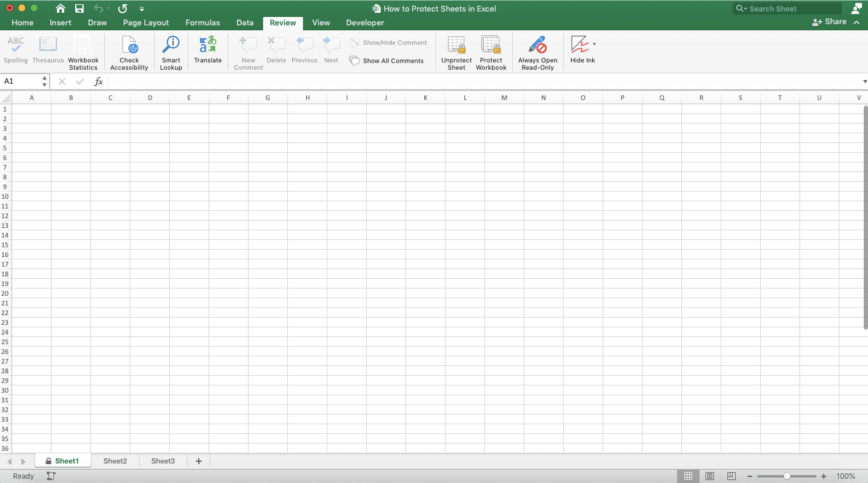Click the Select All corner triangle

(5, 98)
